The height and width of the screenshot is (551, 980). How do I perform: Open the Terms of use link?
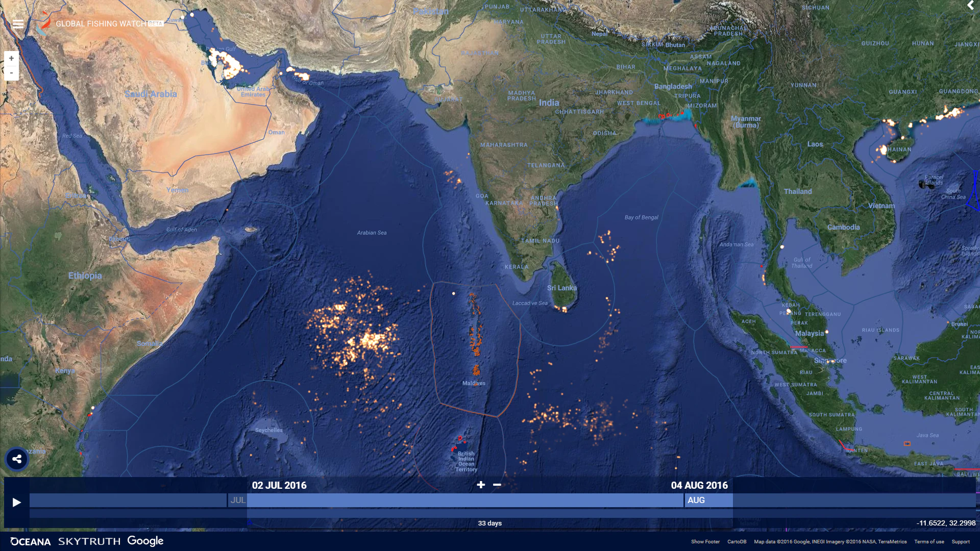[929, 542]
